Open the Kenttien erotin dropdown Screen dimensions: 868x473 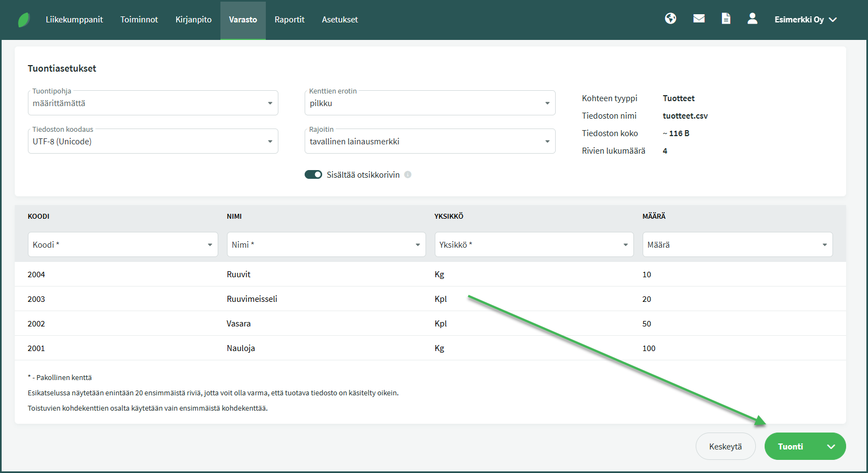click(429, 103)
